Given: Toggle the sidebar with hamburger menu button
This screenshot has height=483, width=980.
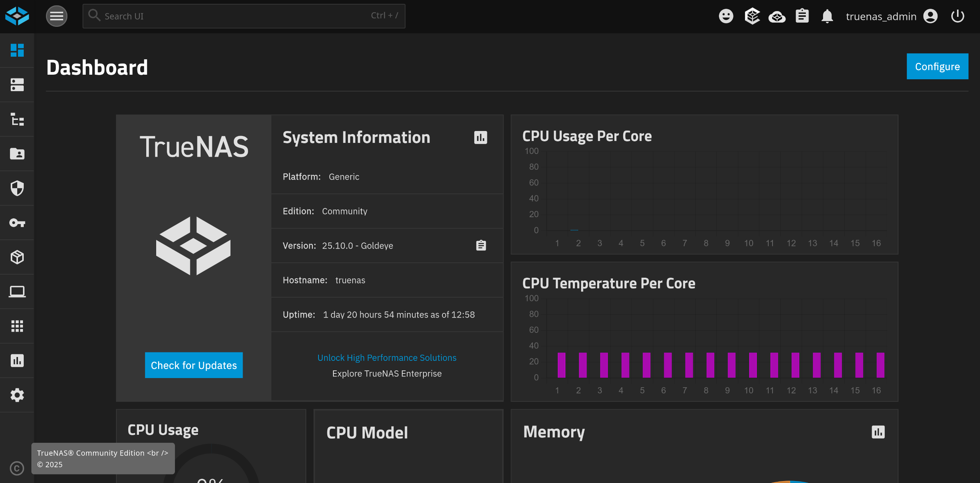Looking at the screenshot, I should coord(57,16).
